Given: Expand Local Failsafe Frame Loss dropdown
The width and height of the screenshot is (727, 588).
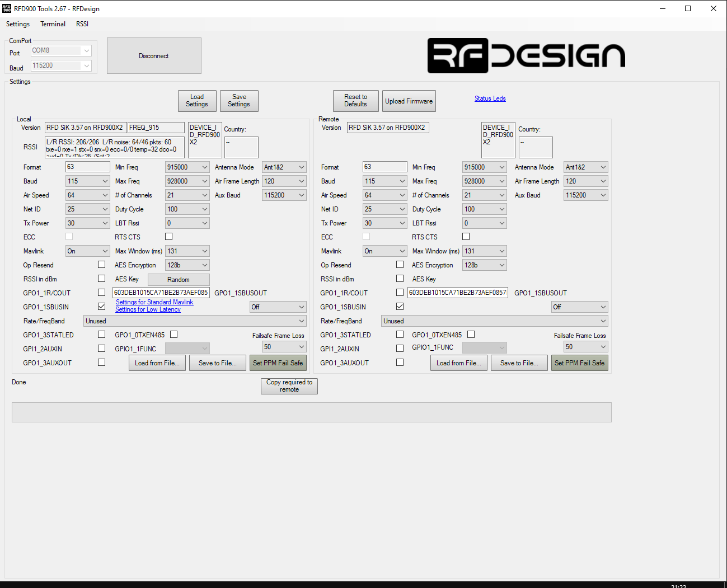Looking at the screenshot, I should (x=284, y=347).
